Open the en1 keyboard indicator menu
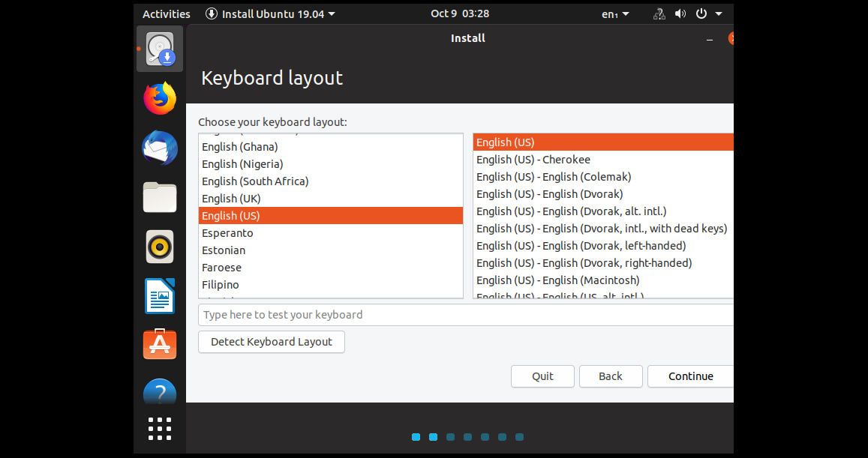The width and height of the screenshot is (868, 458). click(615, 13)
